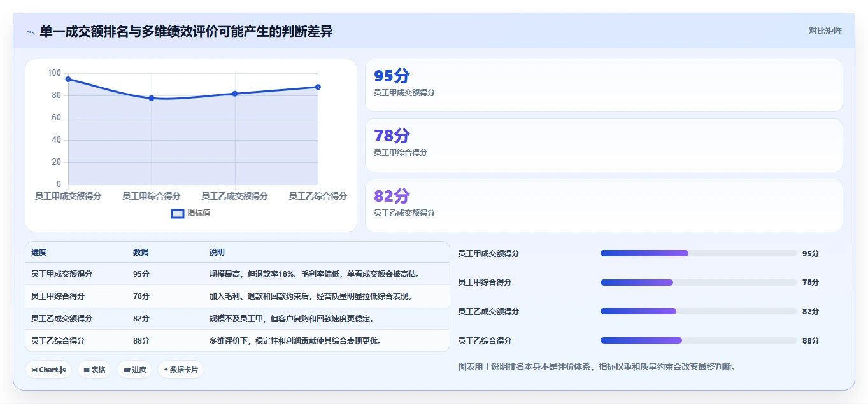
Task: Click the 88分 value right of its progress bar
Action: pos(811,340)
